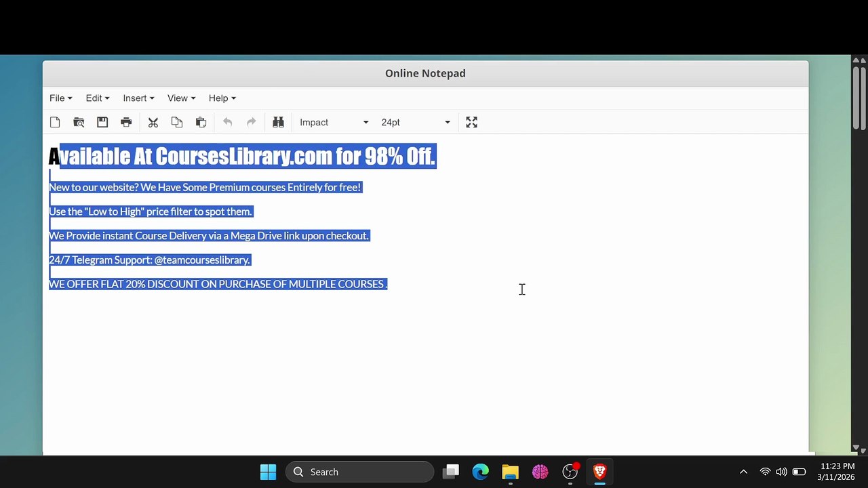
Task: Paste clipboard contents with the clipboard icon
Action: click(201, 122)
